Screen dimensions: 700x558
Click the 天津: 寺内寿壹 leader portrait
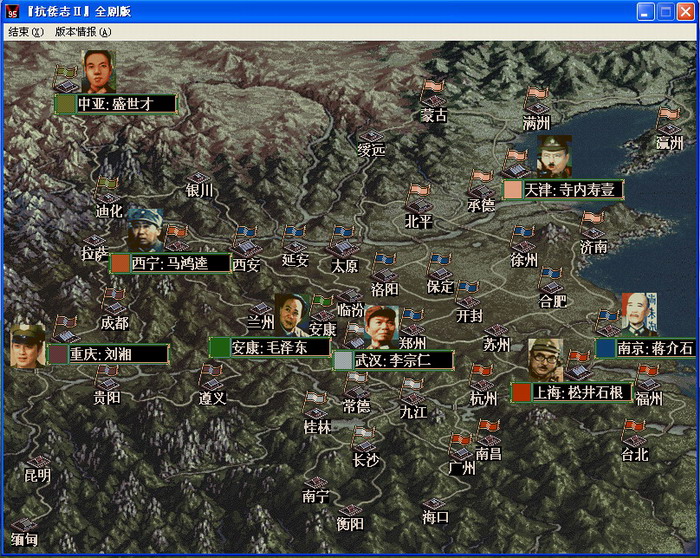coord(553,157)
